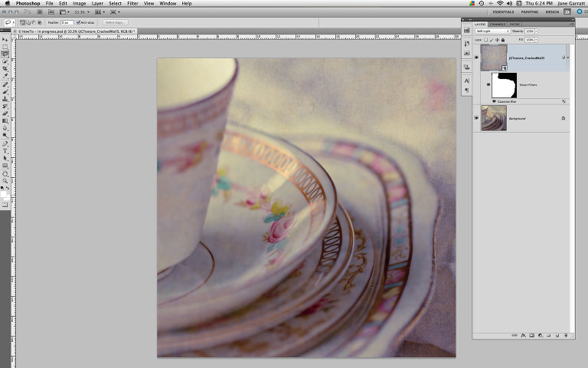Open the Soft Light blend mode dropdown
This screenshot has width=588, height=368.
tap(493, 31)
